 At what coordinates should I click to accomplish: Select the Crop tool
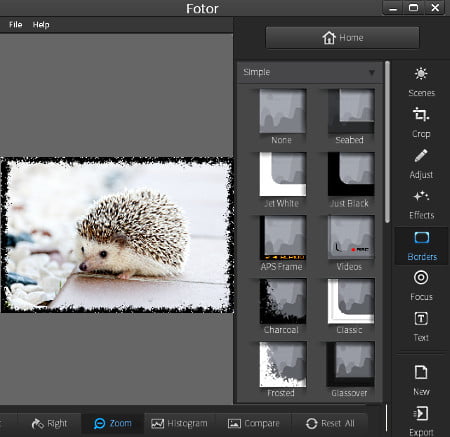point(421,114)
